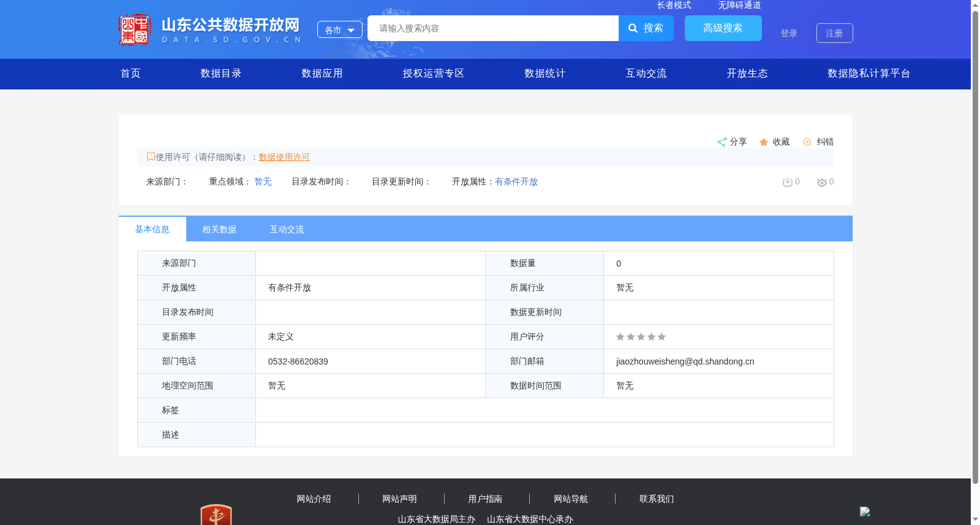
Task: Open 网站声明 footer link
Action: 399,499
